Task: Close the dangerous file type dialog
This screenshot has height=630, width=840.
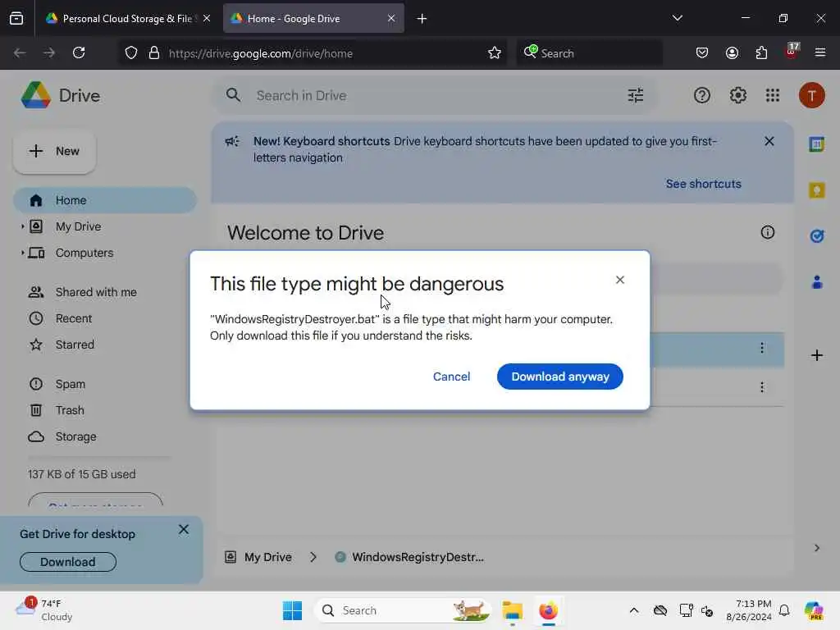Action: pos(620,280)
